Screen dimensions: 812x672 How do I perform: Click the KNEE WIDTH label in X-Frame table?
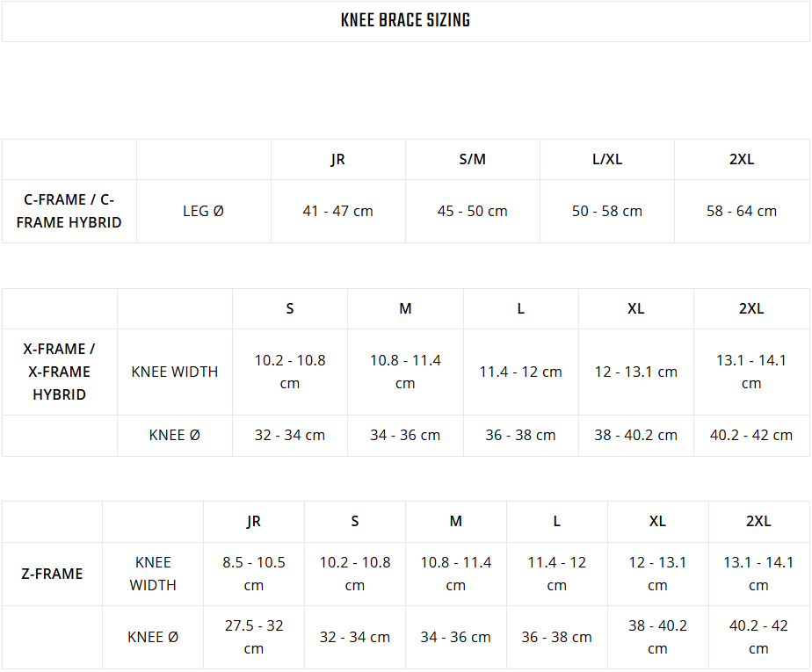(x=175, y=372)
